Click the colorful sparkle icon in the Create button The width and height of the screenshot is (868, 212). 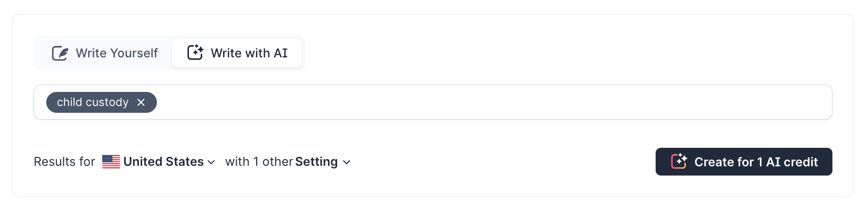(679, 161)
